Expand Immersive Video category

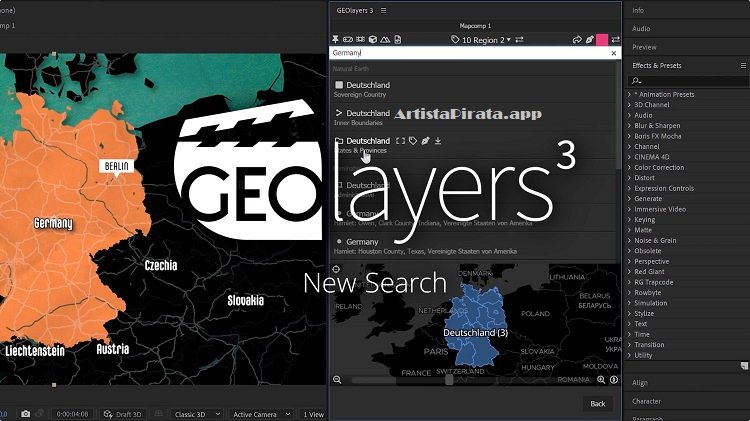coord(629,209)
